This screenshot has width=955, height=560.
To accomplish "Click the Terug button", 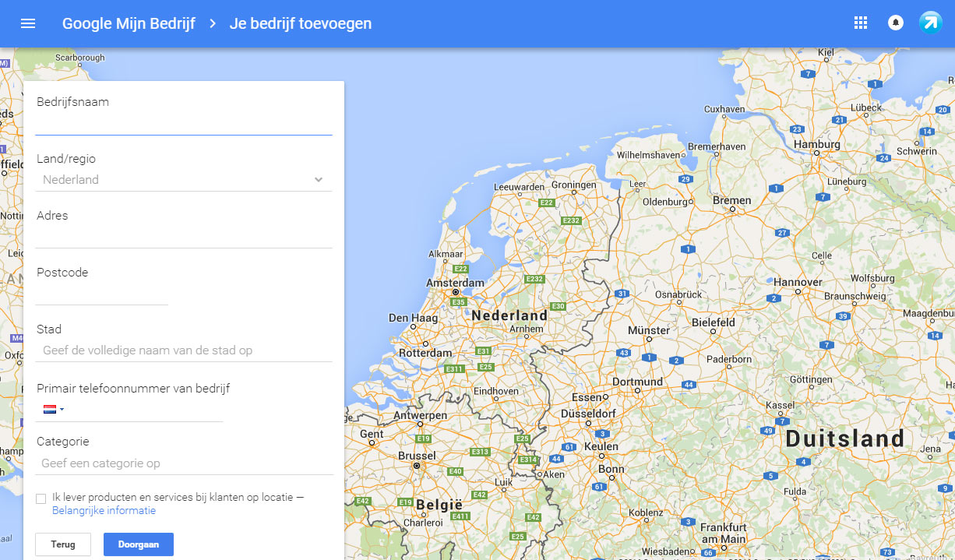I will (x=63, y=544).
